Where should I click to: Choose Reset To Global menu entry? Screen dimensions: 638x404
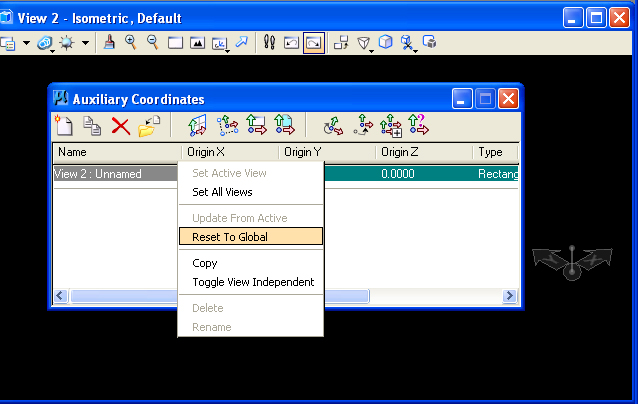click(251, 236)
